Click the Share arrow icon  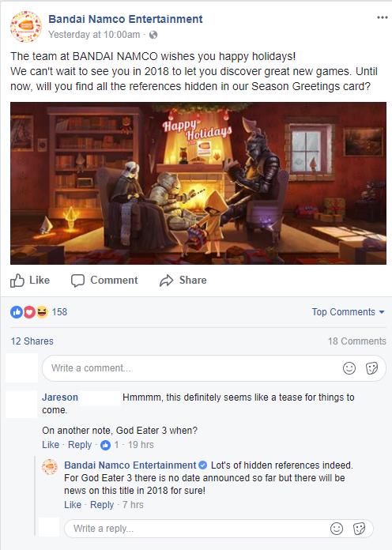166,281
